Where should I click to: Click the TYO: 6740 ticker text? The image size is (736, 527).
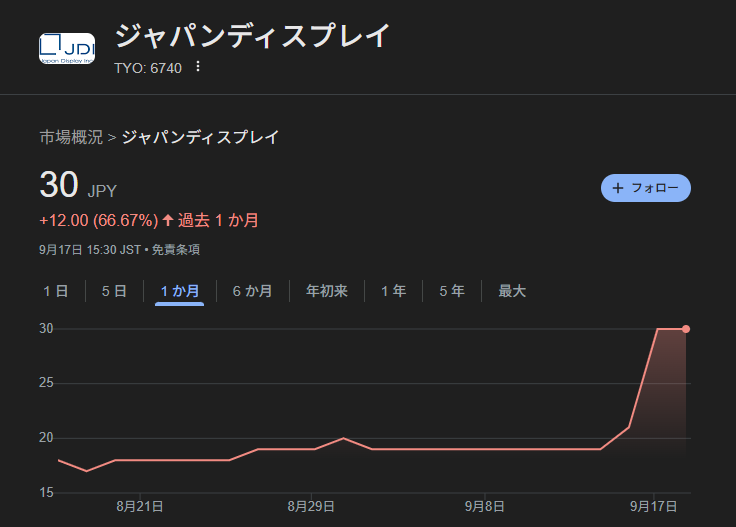click(x=148, y=68)
